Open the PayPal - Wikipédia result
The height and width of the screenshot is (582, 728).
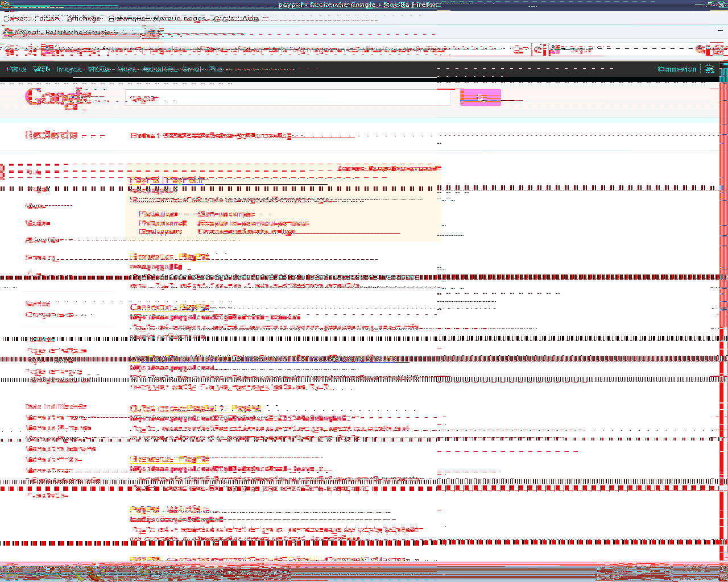pyautogui.click(x=169, y=510)
